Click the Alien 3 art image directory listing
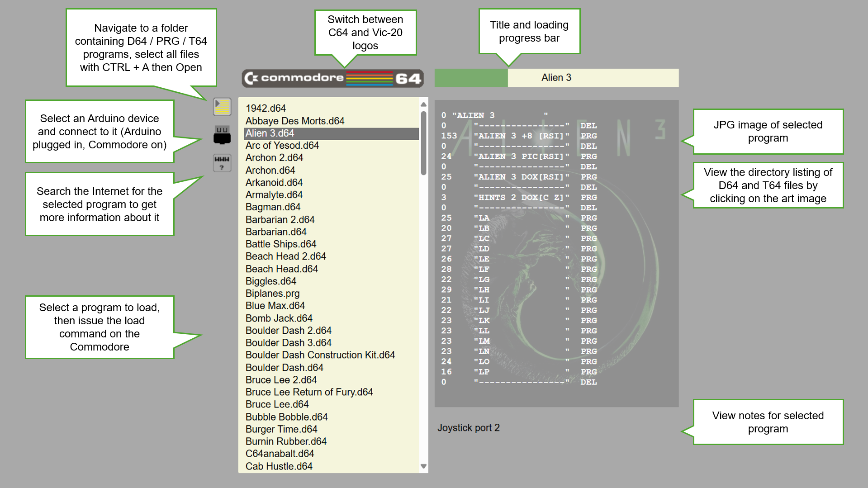The image size is (868, 488). [x=556, y=253]
